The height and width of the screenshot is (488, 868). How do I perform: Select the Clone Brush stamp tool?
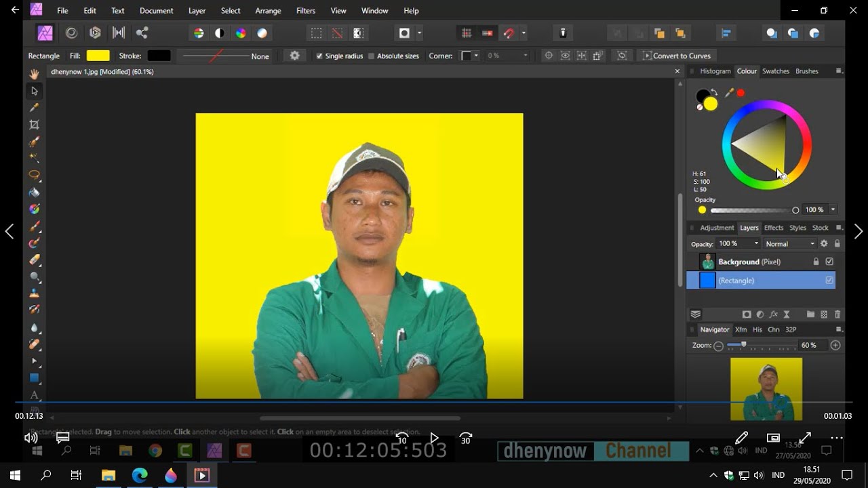(x=34, y=293)
